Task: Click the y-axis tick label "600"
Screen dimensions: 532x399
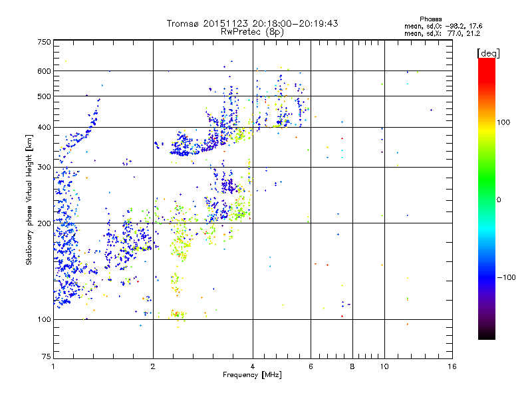Action: (44, 71)
